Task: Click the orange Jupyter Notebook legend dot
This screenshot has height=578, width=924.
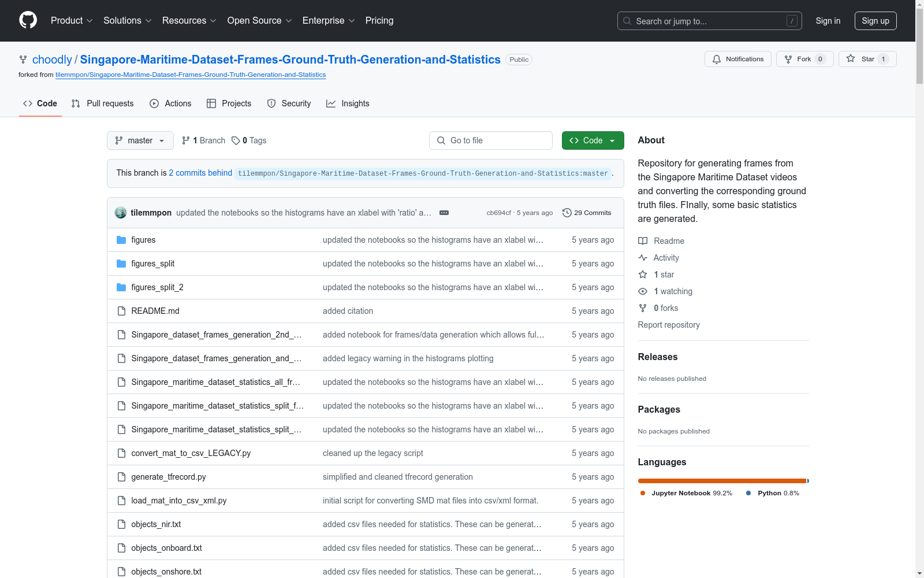Action: [x=643, y=493]
